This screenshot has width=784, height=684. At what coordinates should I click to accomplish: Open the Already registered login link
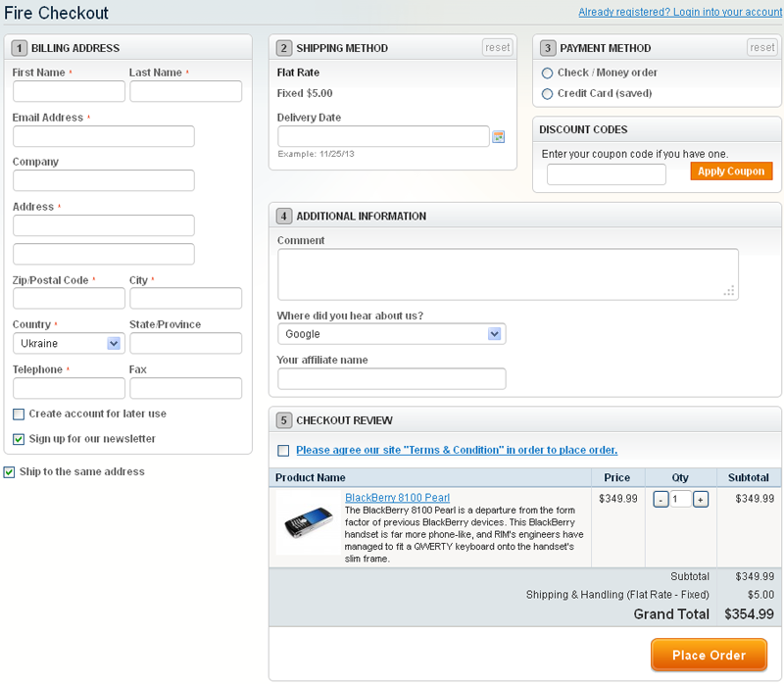[679, 13]
